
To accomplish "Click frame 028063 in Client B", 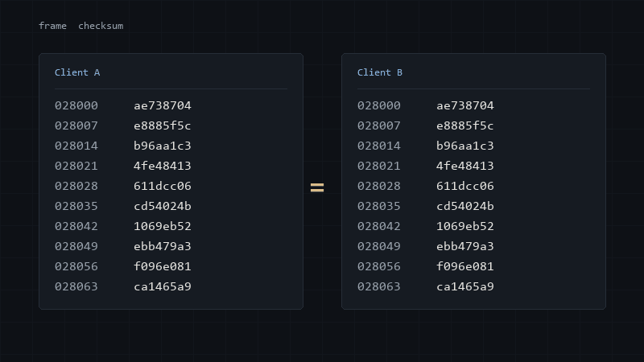I will point(379,286).
